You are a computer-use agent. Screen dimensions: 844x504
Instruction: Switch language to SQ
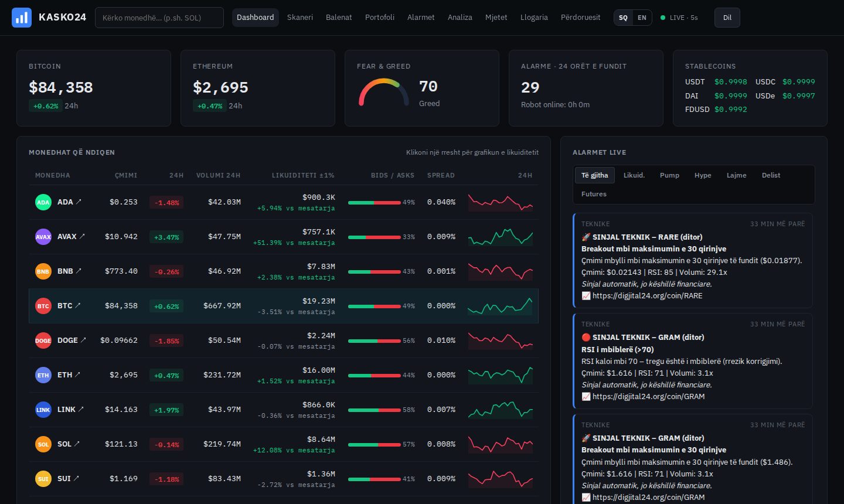(x=623, y=18)
